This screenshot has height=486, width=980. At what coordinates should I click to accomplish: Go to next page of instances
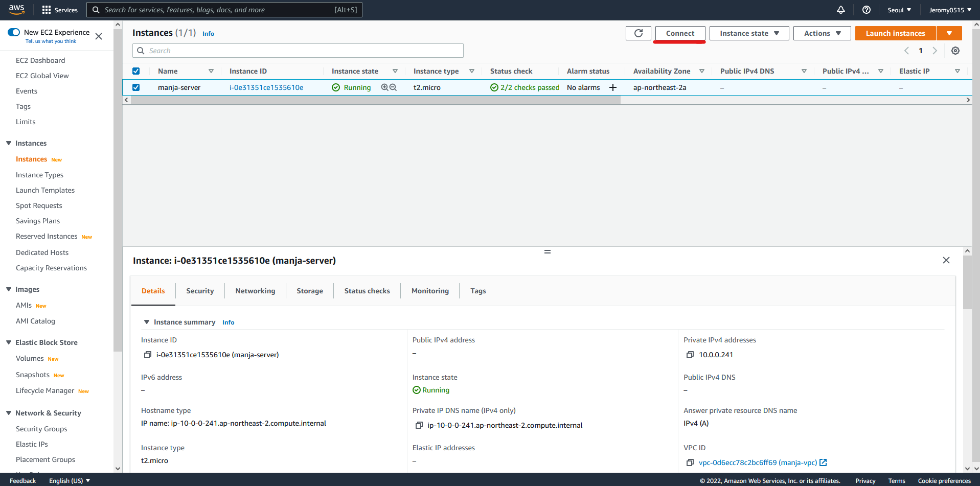point(935,51)
